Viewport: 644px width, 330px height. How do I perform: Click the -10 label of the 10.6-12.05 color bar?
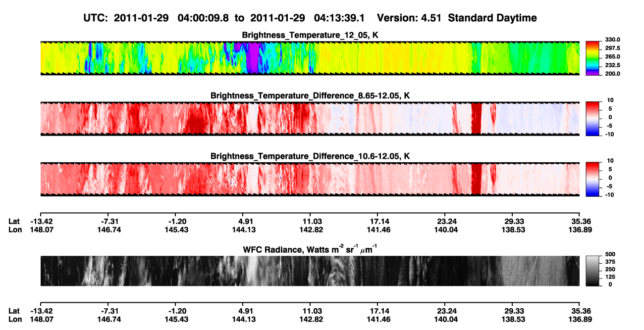[x=610, y=195]
